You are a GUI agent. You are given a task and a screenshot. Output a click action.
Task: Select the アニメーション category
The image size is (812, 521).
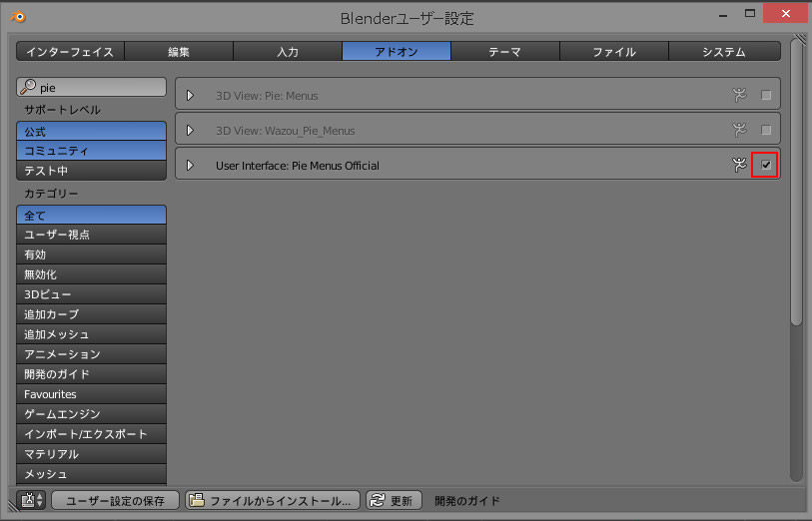click(x=91, y=354)
